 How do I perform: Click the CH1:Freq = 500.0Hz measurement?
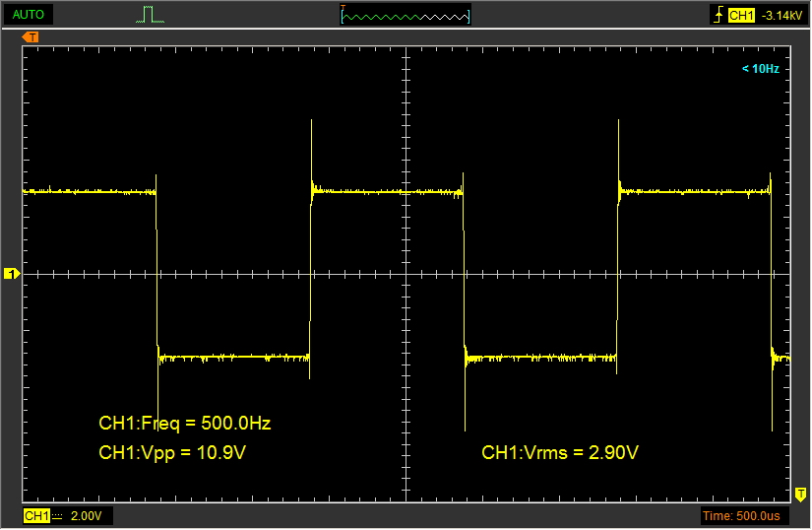click(185, 424)
